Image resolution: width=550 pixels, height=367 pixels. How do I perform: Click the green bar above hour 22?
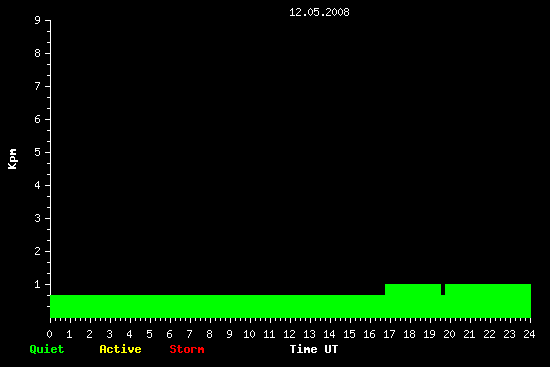point(489,301)
